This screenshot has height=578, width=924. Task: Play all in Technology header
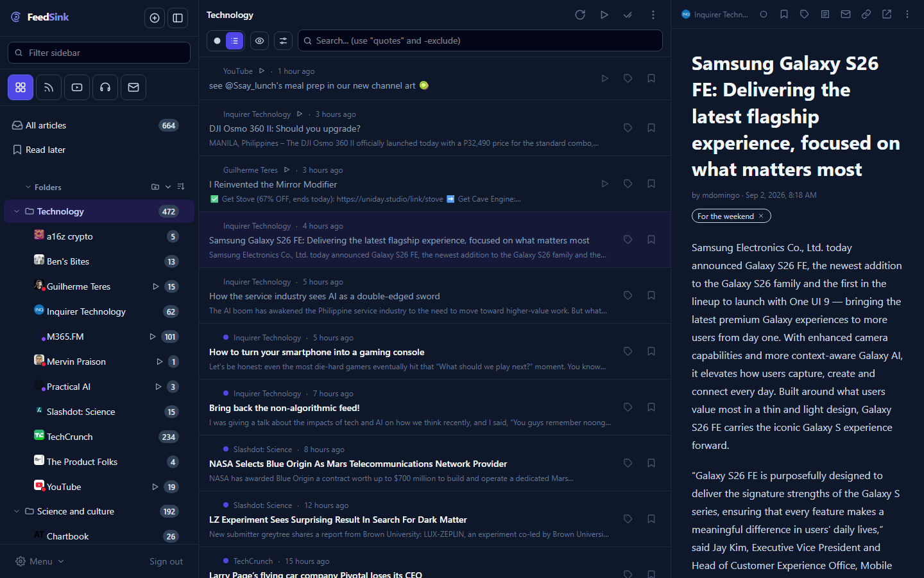pos(604,15)
